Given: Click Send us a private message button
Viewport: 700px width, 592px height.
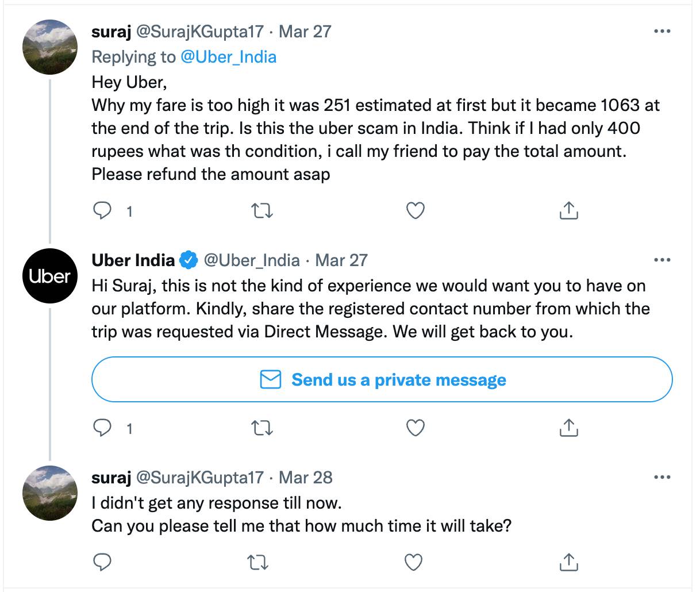Looking at the screenshot, I should click(x=382, y=379).
